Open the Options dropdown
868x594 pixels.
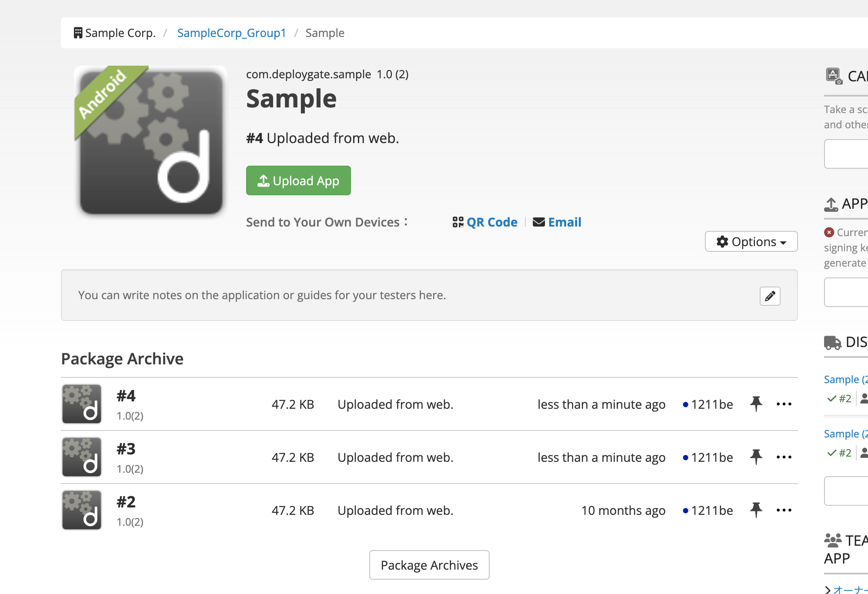pos(751,241)
